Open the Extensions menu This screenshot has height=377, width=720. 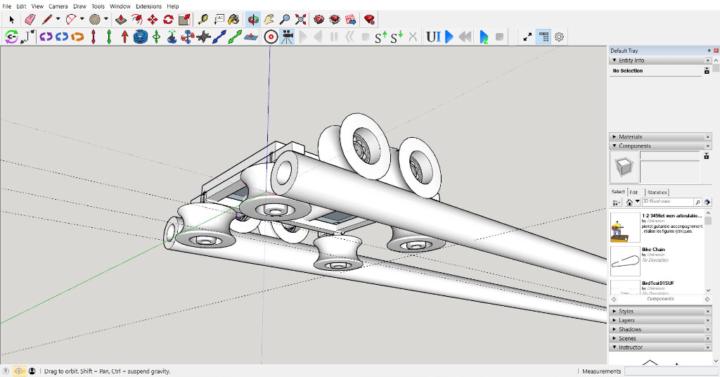[x=148, y=6]
